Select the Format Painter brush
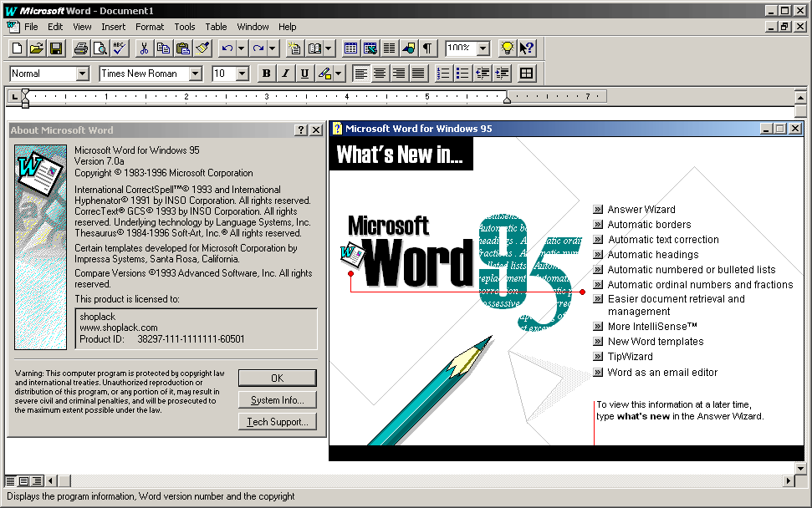 click(x=202, y=48)
